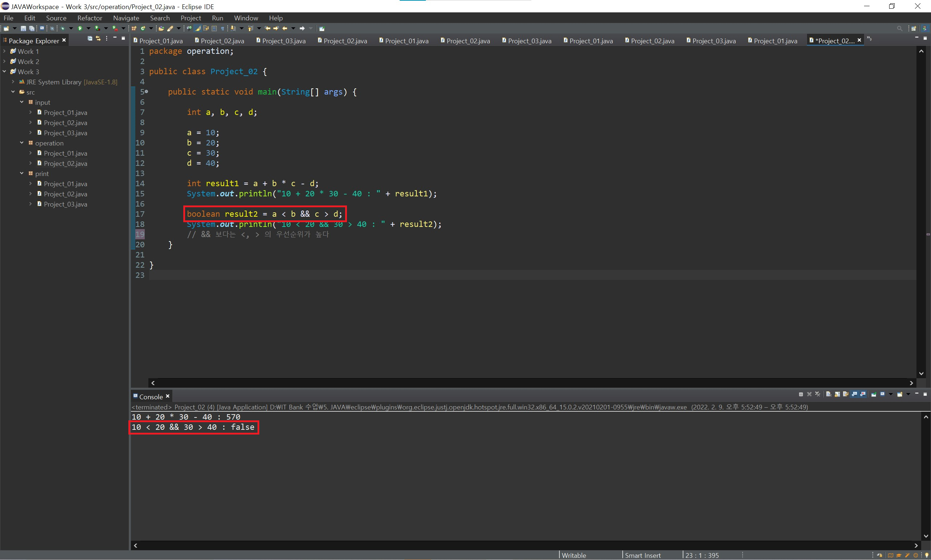Open the Refactor menu

(x=89, y=18)
